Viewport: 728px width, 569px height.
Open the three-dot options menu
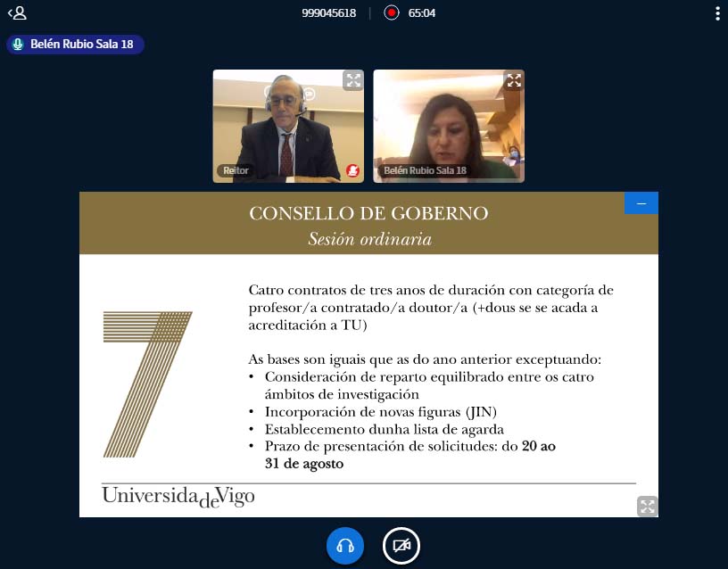718,13
